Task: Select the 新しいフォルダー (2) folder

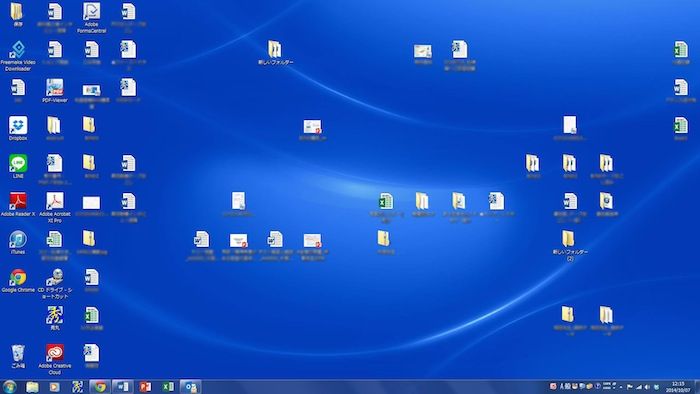Action: point(570,245)
